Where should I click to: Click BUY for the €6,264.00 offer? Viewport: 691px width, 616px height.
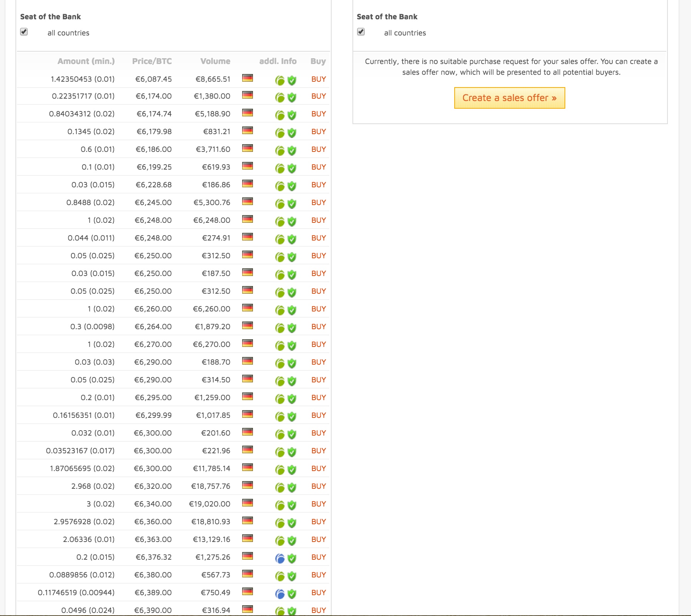319,327
